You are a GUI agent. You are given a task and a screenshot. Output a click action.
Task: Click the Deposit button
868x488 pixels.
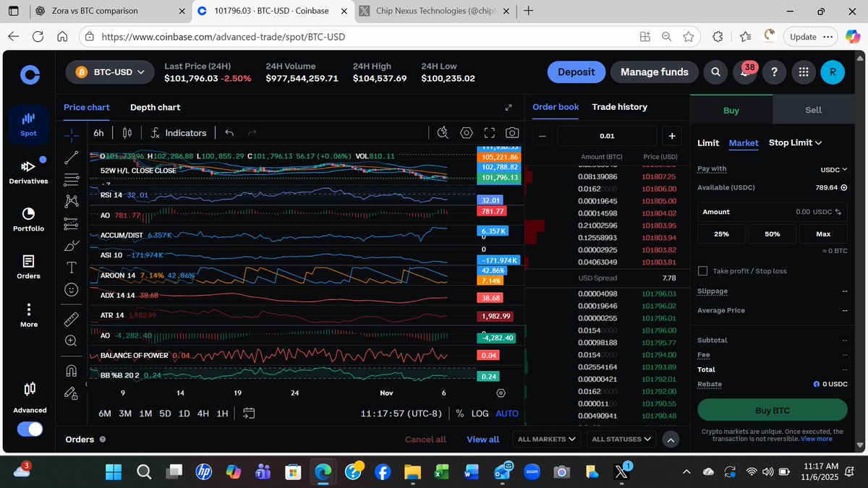pos(576,72)
